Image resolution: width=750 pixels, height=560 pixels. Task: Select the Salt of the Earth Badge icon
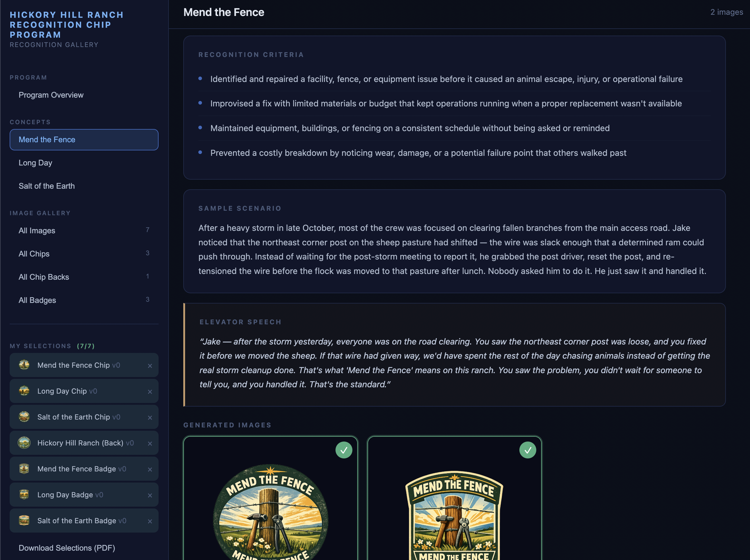point(24,521)
